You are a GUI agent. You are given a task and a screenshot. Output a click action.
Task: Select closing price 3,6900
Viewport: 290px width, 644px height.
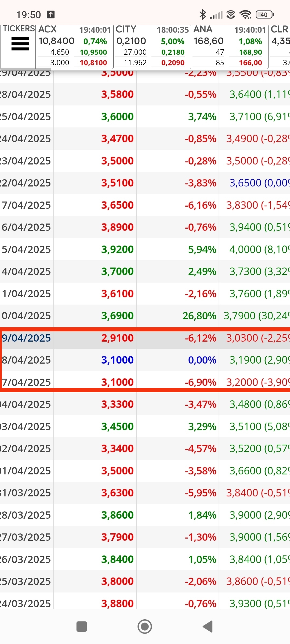[x=117, y=316]
